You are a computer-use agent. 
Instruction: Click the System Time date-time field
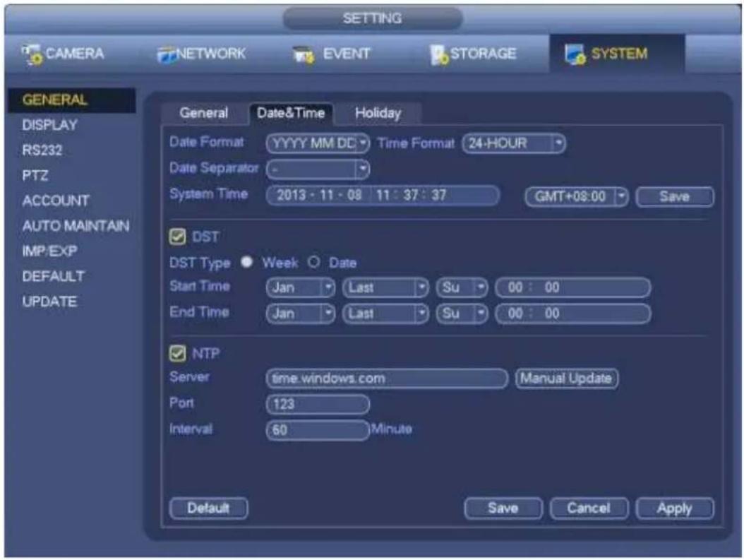tap(383, 195)
